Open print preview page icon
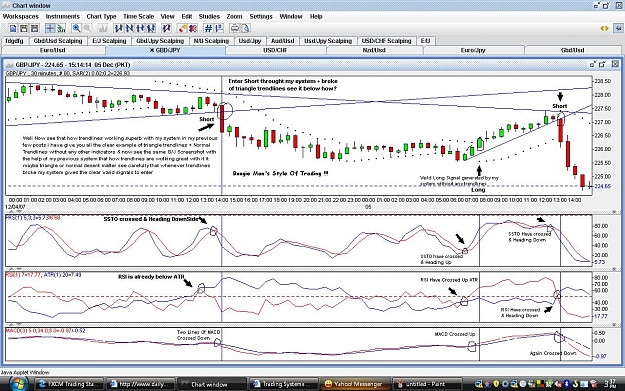The width and height of the screenshot is (625, 391). [x=245, y=28]
